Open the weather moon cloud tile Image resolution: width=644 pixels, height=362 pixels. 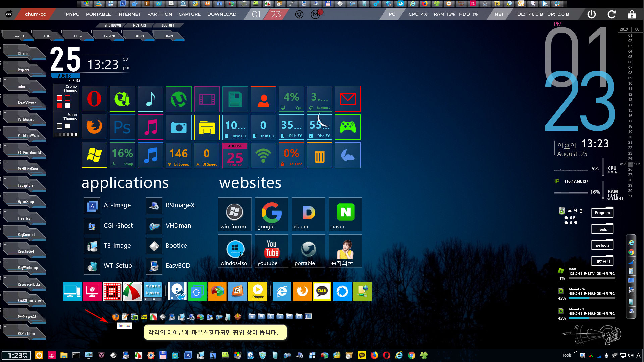[x=348, y=155]
